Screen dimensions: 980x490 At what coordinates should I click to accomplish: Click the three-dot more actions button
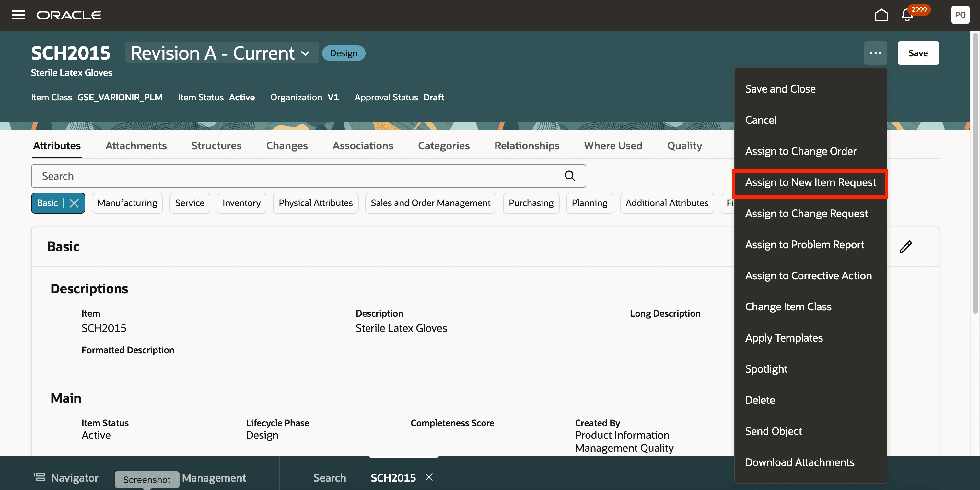pos(875,53)
